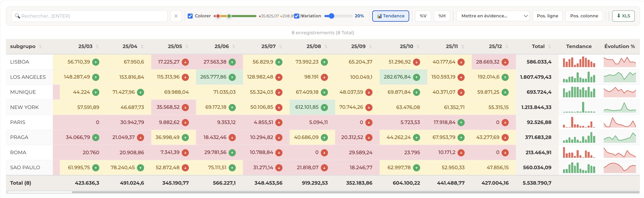Sort by 25/06 column sort icon

234,46
